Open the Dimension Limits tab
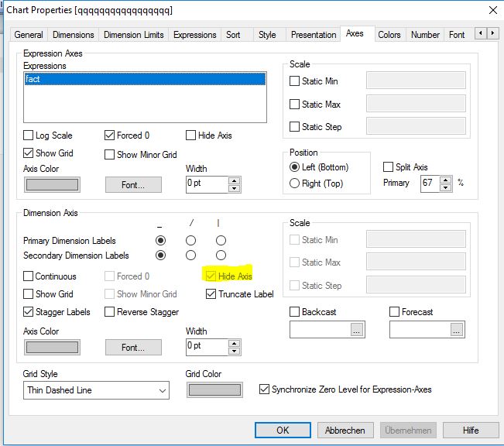 pos(134,35)
